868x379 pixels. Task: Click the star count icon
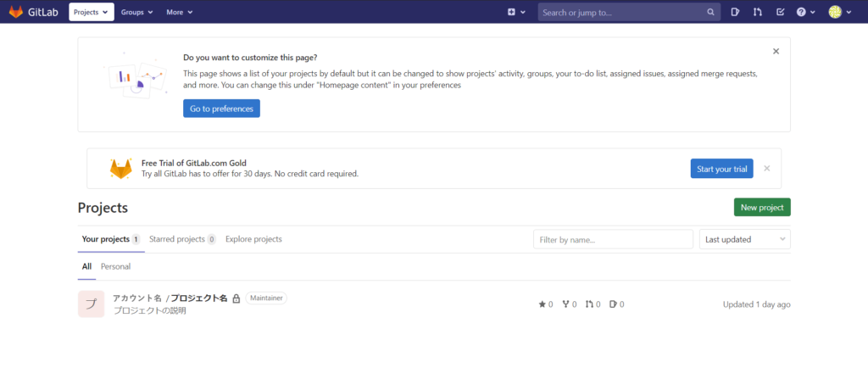pos(542,304)
